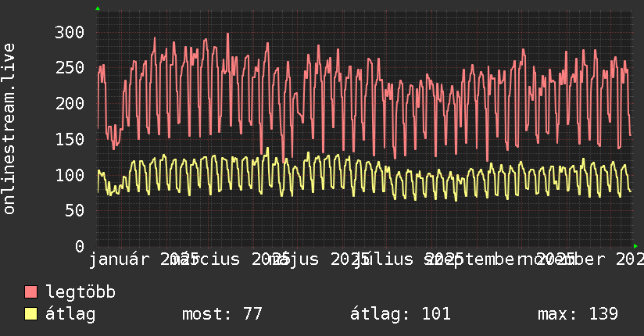Image resolution: width=644 pixels, height=336 pixels.
Task: Click the 250 y-axis label
Action: [70, 67]
